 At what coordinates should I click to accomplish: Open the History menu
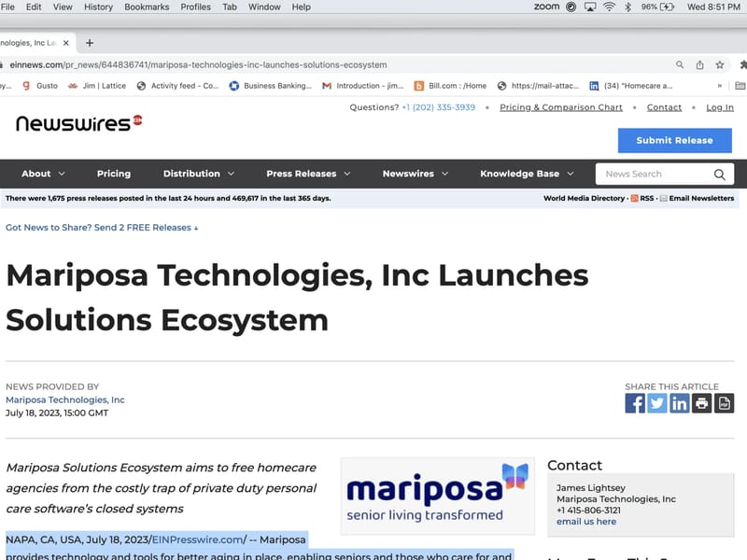click(98, 7)
